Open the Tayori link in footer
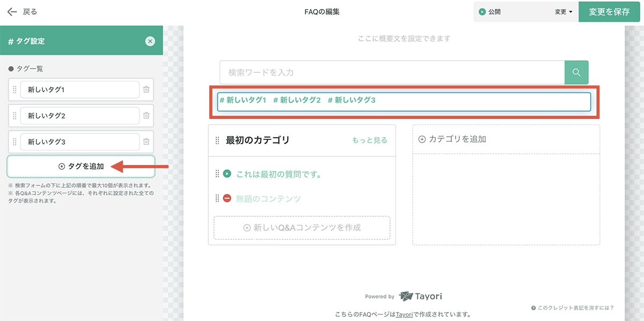 click(404, 315)
